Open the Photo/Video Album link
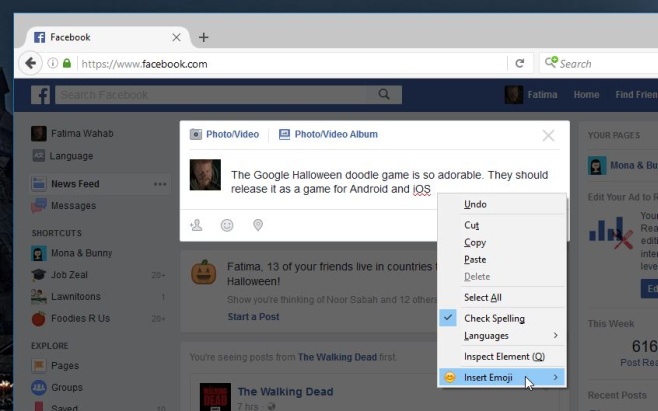This screenshot has width=658, height=411. pyautogui.click(x=336, y=134)
